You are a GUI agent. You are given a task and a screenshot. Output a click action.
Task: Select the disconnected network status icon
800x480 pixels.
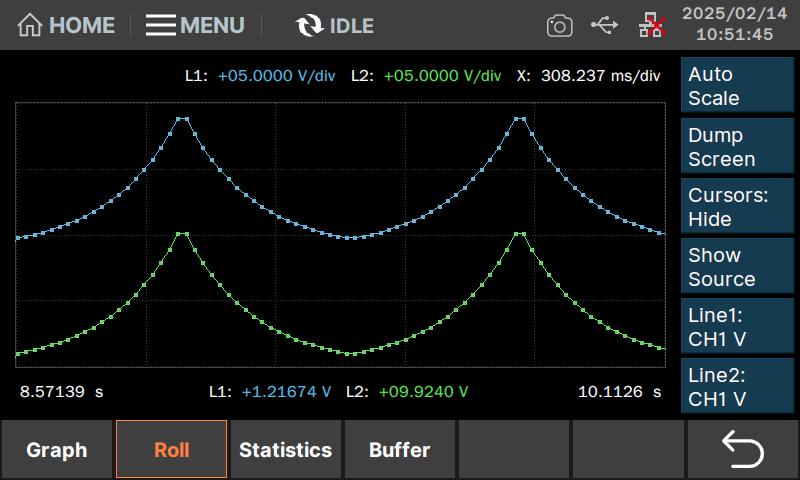[651, 25]
